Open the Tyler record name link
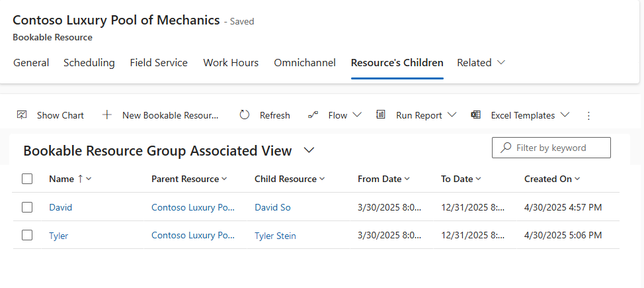The width and height of the screenshot is (644, 288). tap(58, 236)
